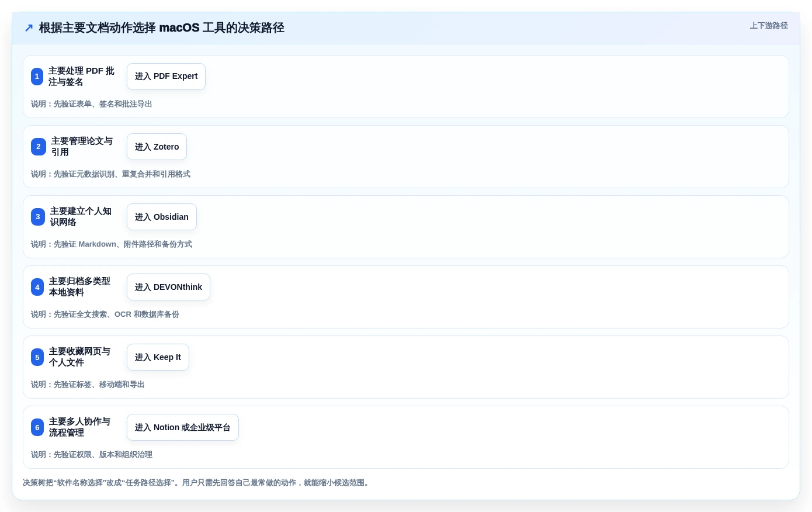Click the text 主要建立个人知识网络
This screenshot has height=512, width=812.
(x=81, y=217)
